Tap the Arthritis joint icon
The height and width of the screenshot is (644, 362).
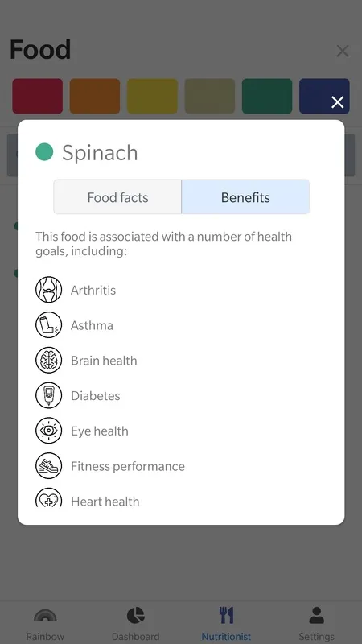[x=48, y=290]
